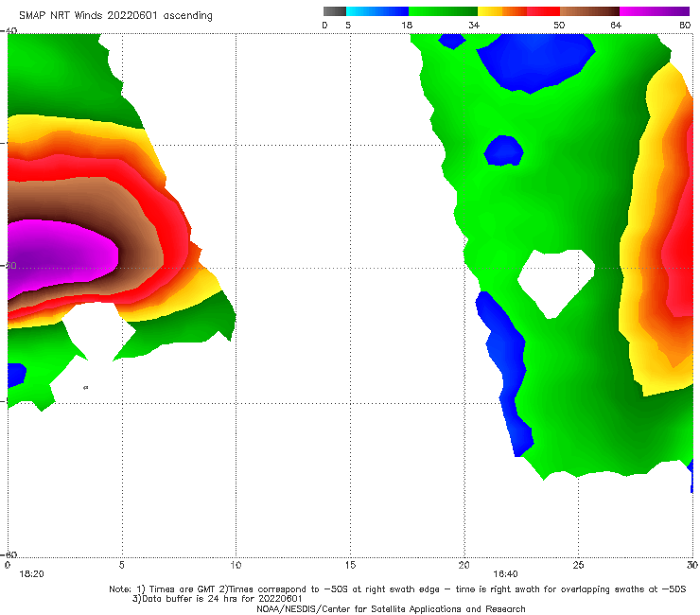Click the yellow-orange 34-50 color bar segment
The image size is (700, 615).
[x=518, y=11]
